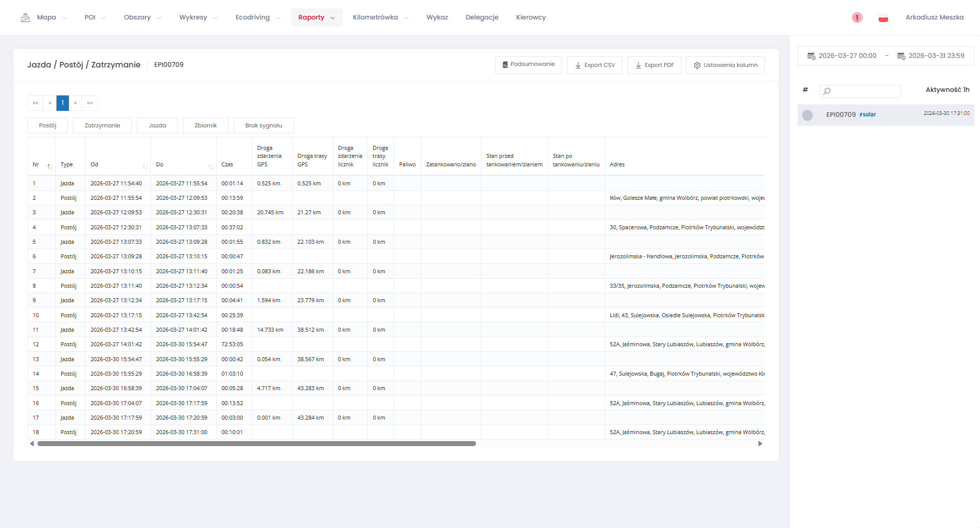Click the end date calendar icon
The width and height of the screenshot is (980, 528).
click(901, 56)
